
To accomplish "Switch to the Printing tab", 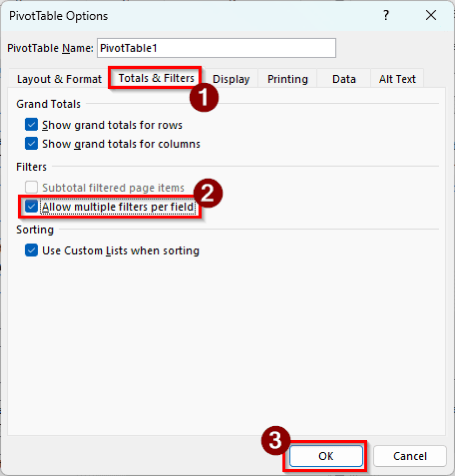I will click(287, 79).
